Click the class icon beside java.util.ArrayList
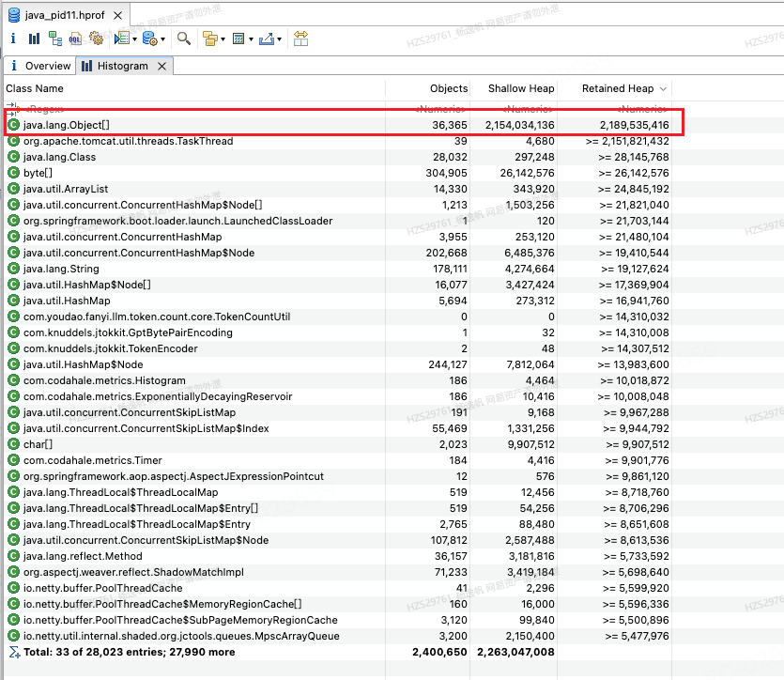The image size is (784, 680). click(x=13, y=189)
